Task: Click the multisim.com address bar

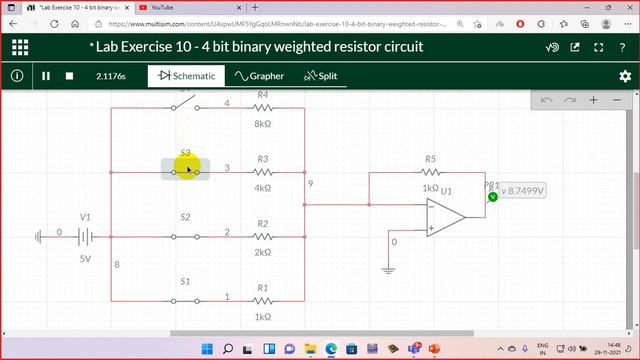Action: click(278, 24)
